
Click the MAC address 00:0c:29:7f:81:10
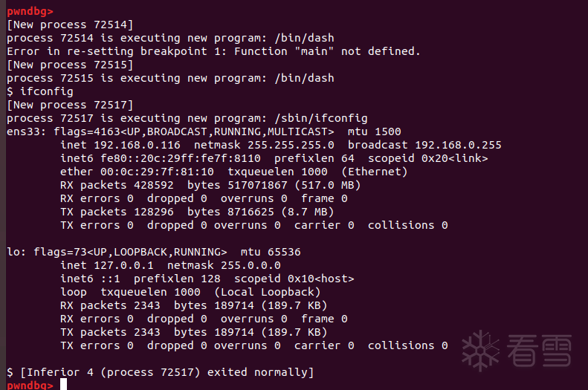click(x=157, y=172)
